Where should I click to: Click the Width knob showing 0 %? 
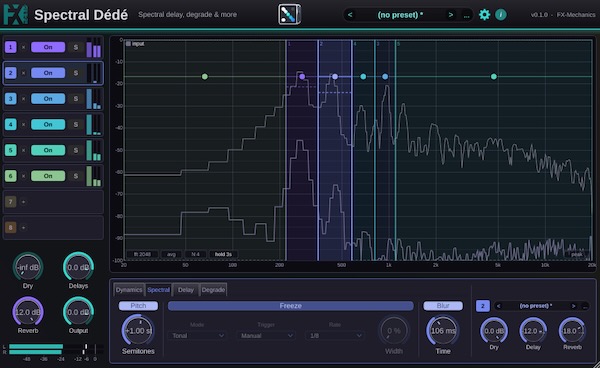click(394, 331)
